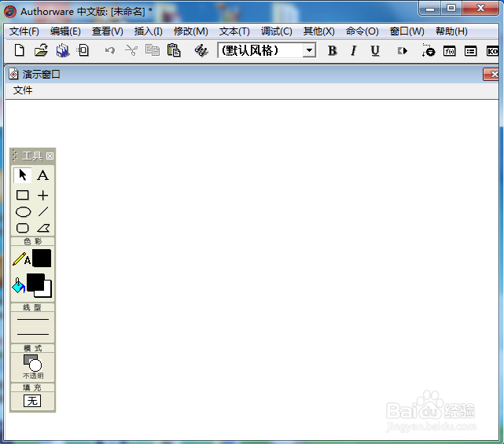Image resolution: width=504 pixels, height=444 pixels.
Task: Open the default text style dropdown
Action: 309,50
